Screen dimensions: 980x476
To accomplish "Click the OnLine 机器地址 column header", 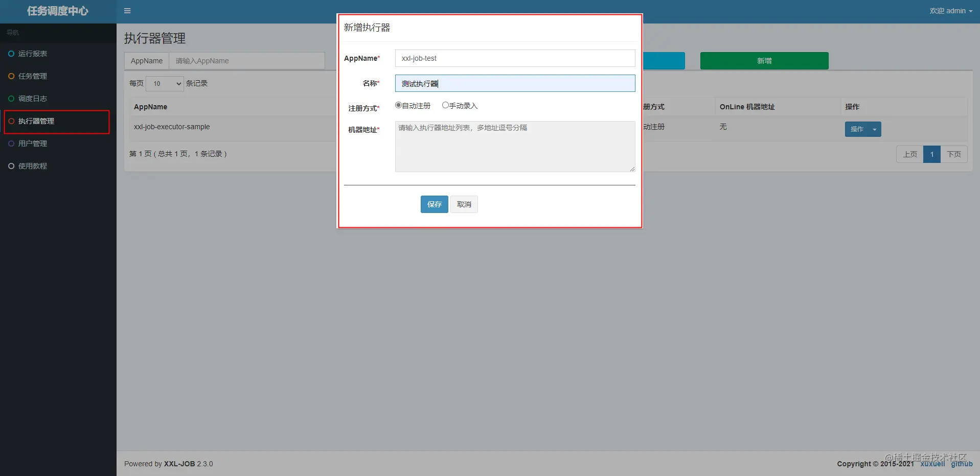I will [x=747, y=107].
